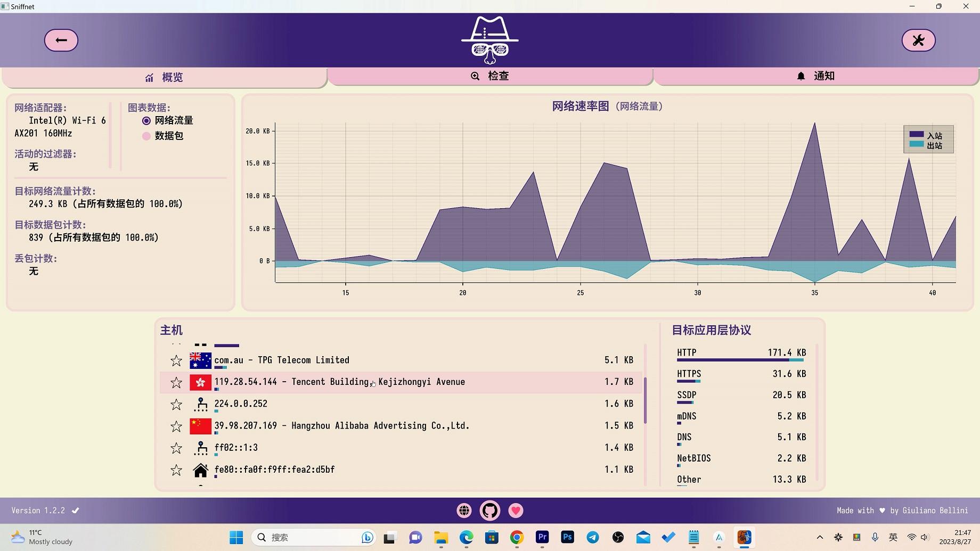Click the back arrow button
The height and width of the screenshot is (551, 980).
(61, 40)
